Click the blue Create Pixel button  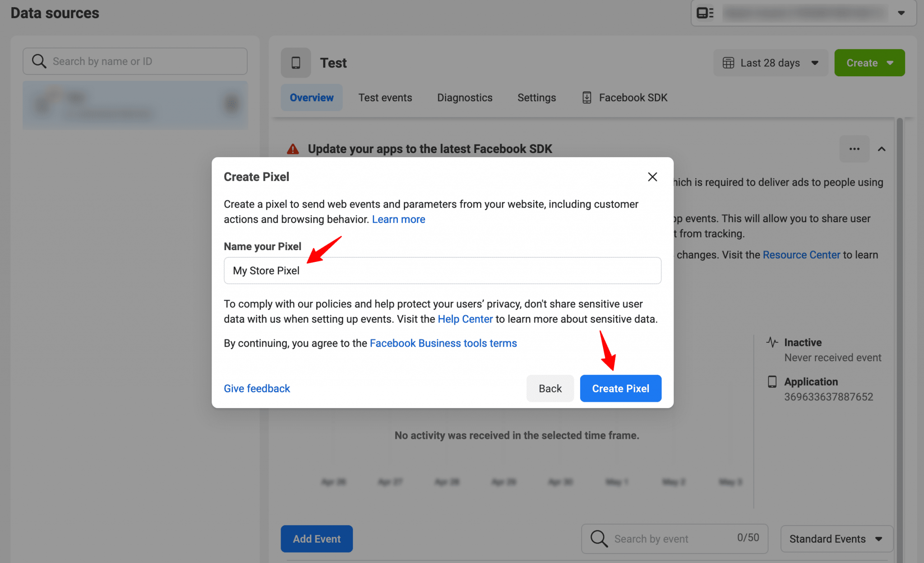620,388
